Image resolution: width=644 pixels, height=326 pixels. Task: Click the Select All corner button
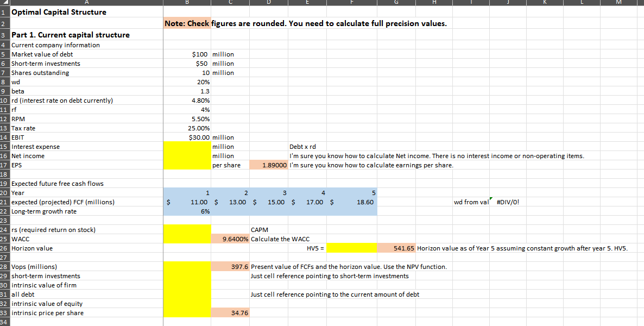[x=4, y=3]
